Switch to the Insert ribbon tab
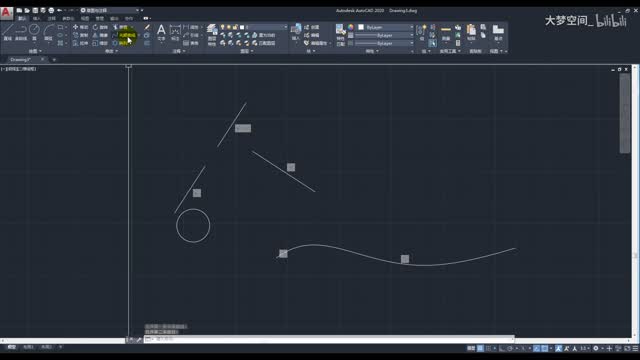The height and width of the screenshot is (360, 640). (x=36, y=18)
